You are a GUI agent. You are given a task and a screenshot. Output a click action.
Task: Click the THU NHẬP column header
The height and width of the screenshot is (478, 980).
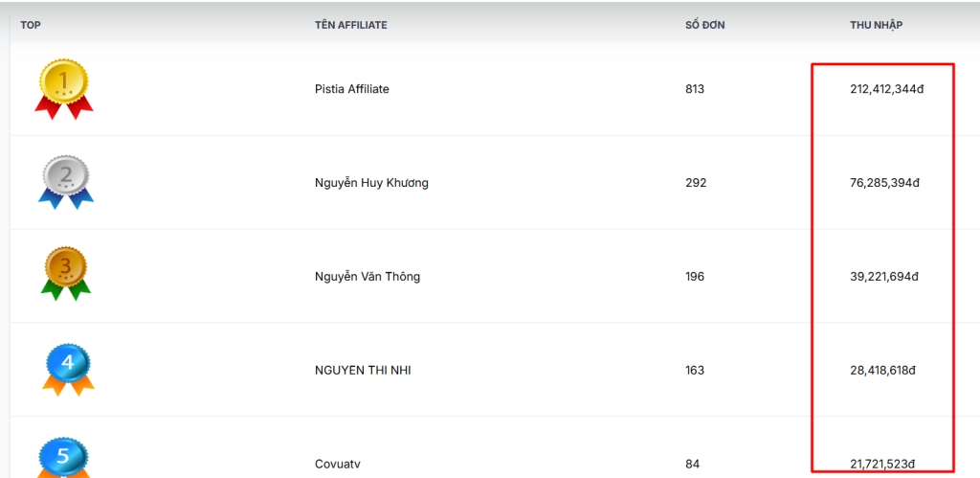(x=876, y=25)
